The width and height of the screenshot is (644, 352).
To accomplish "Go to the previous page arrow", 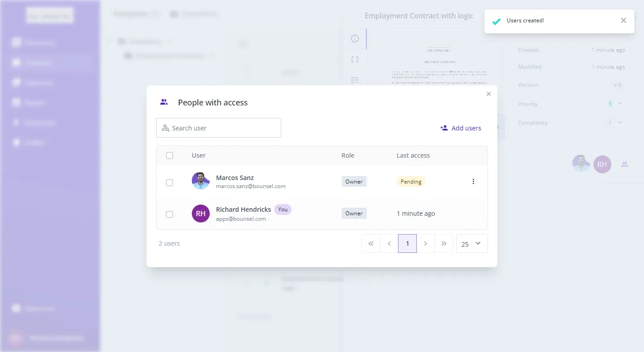I will point(389,244).
